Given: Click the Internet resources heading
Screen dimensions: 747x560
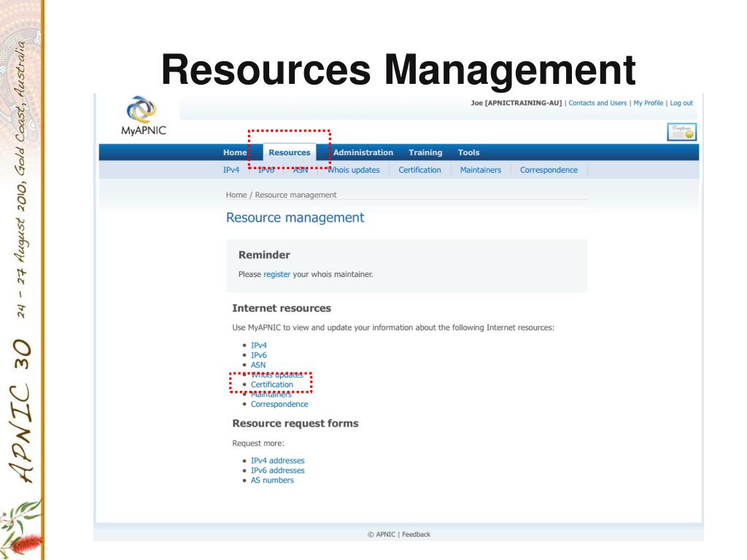Looking at the screenshot, I should tap(282, 308).
